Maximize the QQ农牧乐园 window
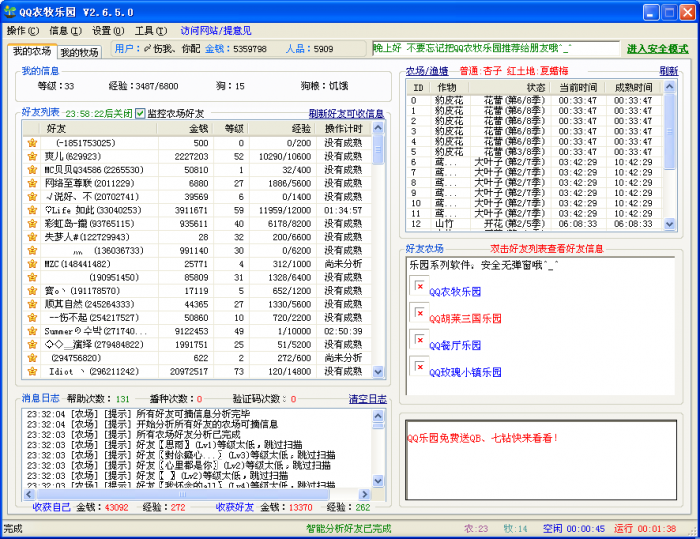The width and height of the screenshot is (700, 539). [669, 13]
